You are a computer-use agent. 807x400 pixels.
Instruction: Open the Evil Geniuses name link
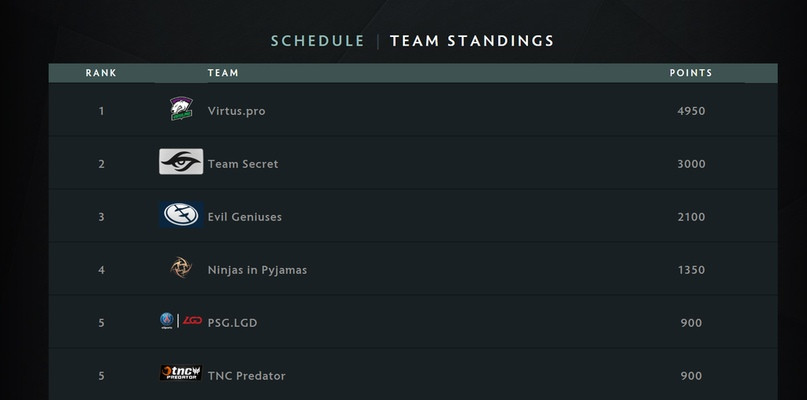(x=245, y=217)
